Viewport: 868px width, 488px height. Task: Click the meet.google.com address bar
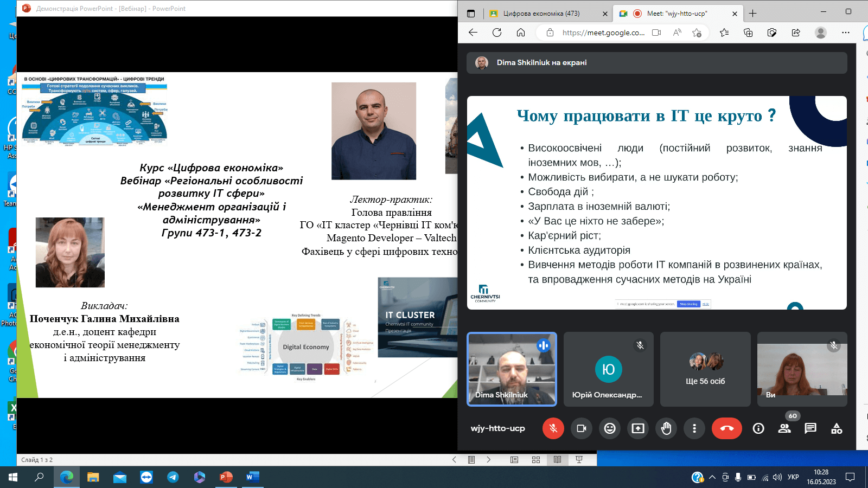603,33
